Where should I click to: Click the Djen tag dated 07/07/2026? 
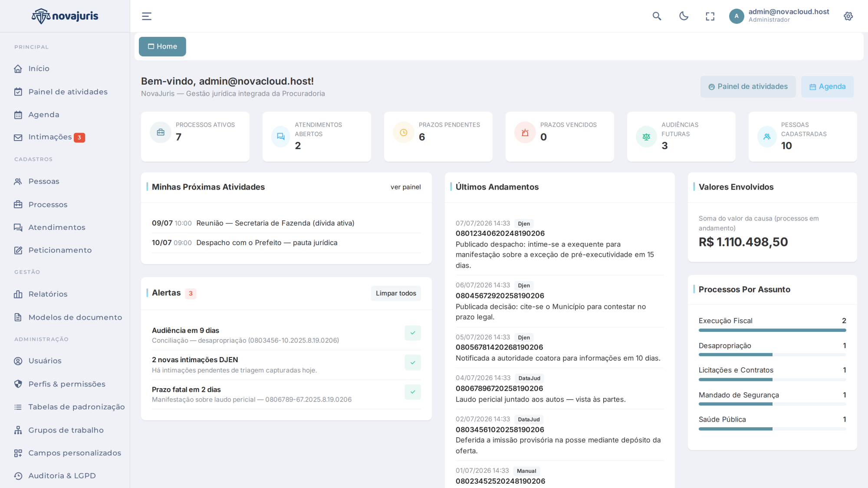point(524,224)
